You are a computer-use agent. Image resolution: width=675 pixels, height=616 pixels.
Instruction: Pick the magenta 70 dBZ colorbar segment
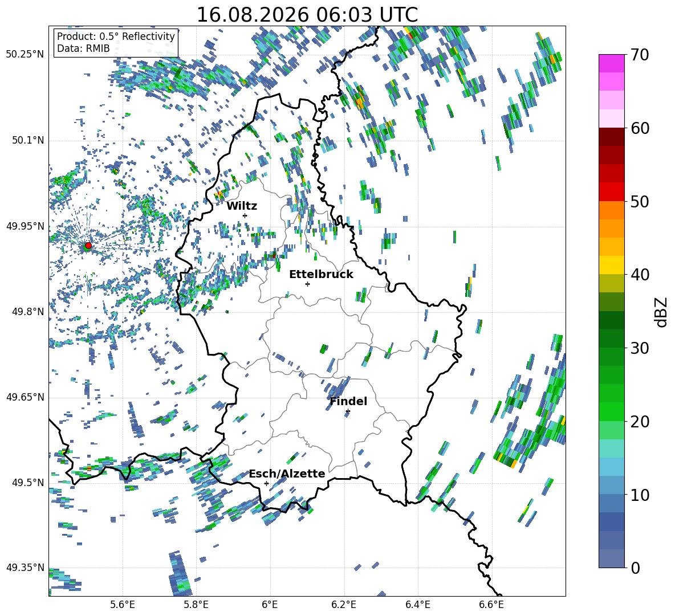coord(611,63)
